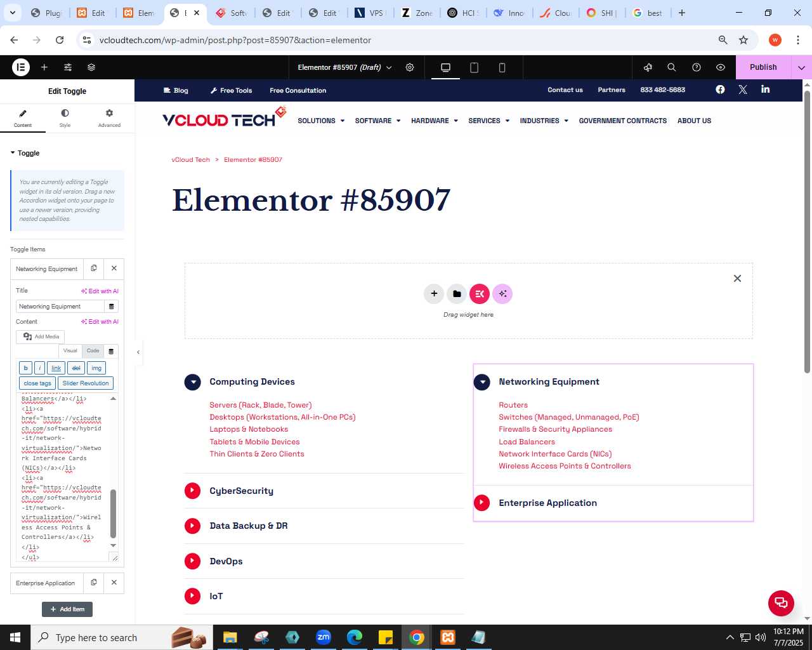Open dynamic tags icon for Content editor
This screenshot has width=812, height=650.
[x=112, y=351]
